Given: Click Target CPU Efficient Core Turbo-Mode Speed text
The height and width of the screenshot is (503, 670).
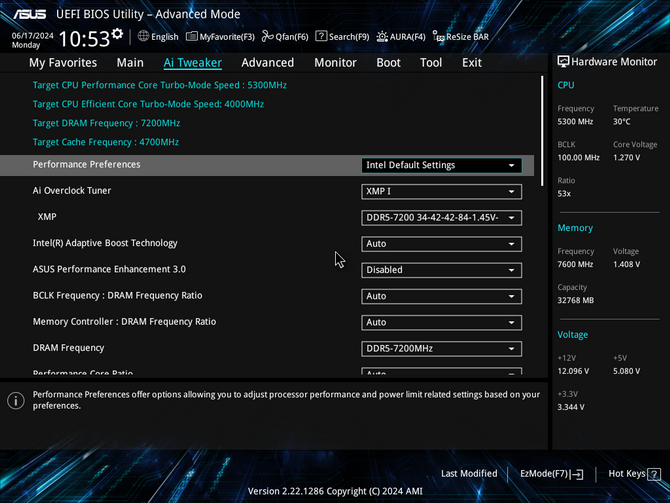Looking at the screenshot, I should [x=148, y=104].
